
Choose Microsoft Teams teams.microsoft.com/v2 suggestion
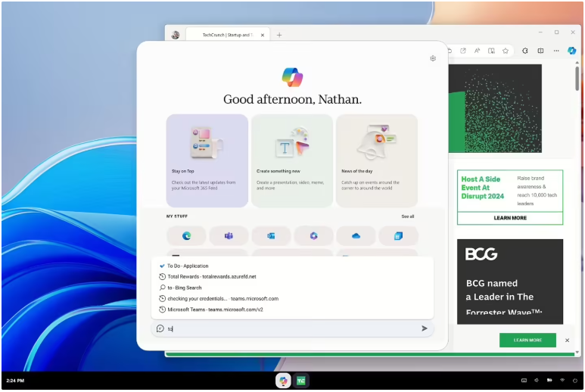292,310
